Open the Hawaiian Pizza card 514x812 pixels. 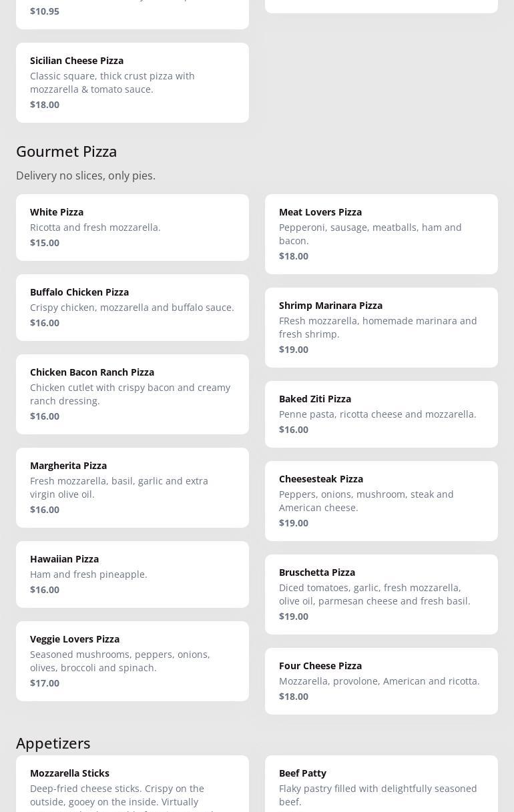(x=132, y=574)
